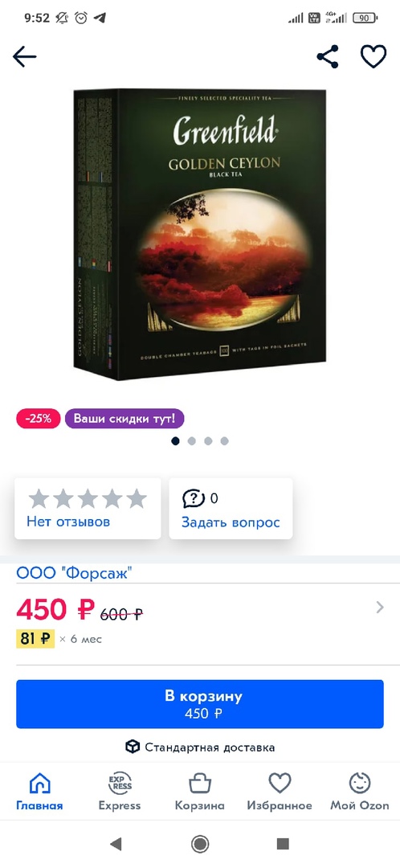Select the second image carousel dot
The width and height of the screenshot is (400, 868).
(191, 441)
